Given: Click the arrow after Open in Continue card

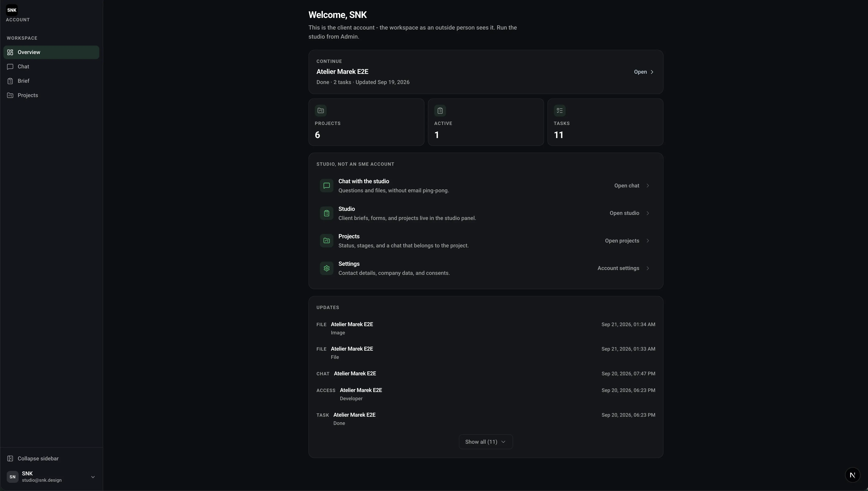Looking at the screenshot, I should tap(652, 72).
